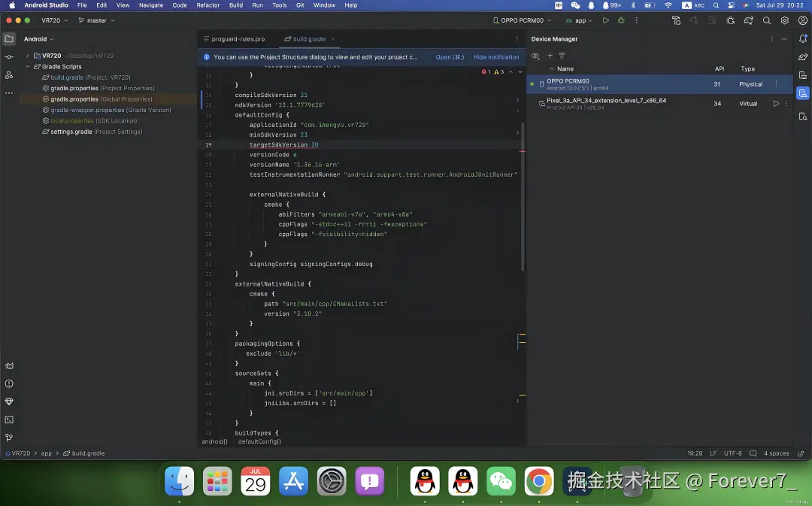Open app run configuration dropdown
This screenshot has width=812, height=506.
pos(580,21)
